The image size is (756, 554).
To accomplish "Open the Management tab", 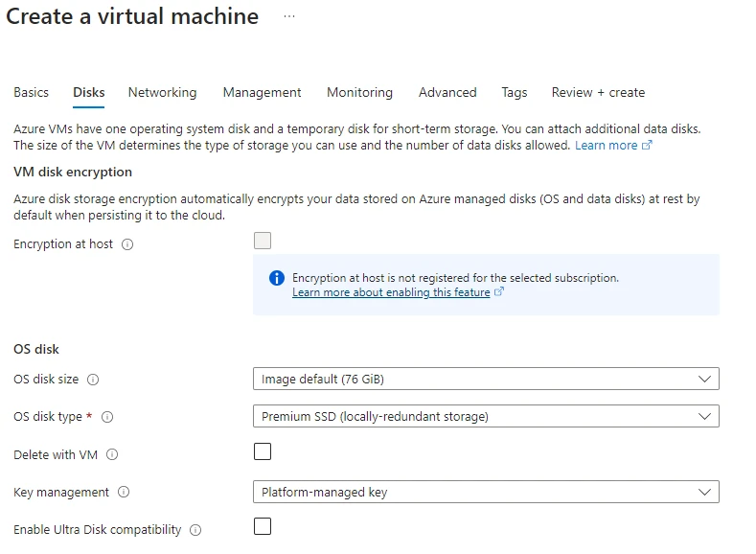I will tap(262, 93).
